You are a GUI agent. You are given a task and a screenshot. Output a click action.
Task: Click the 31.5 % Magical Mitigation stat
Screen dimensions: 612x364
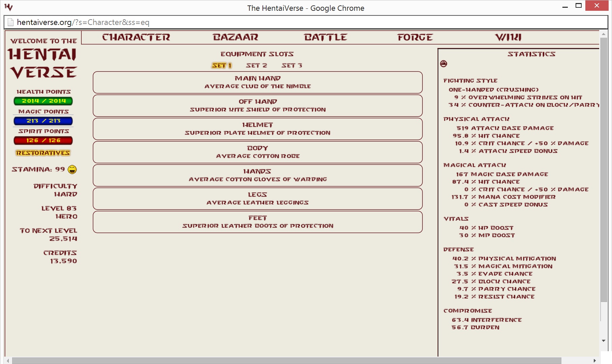[x=503, y=266]
